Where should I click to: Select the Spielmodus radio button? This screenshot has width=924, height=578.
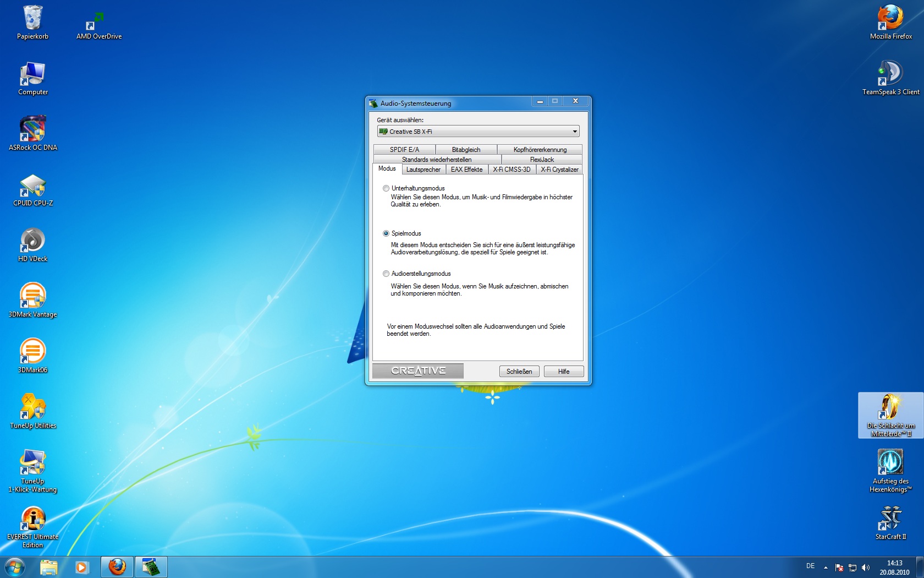386,233
